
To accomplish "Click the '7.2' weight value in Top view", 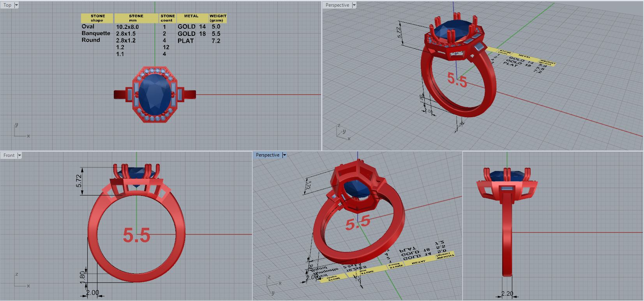I will [x=216, y=40].
